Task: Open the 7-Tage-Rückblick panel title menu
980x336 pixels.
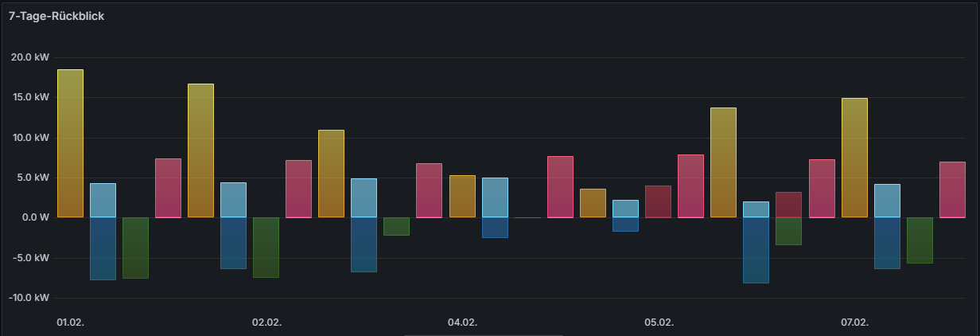Action: (x=56, y=16)
